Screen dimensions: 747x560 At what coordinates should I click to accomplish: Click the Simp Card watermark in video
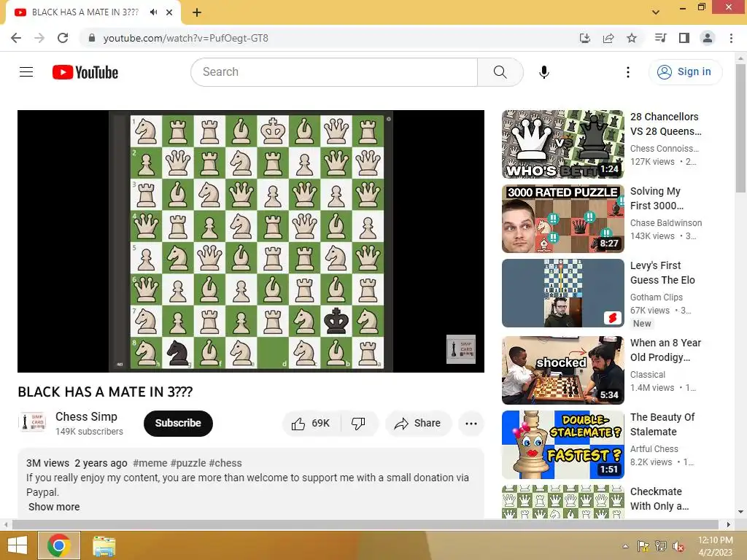coord(461,349)
